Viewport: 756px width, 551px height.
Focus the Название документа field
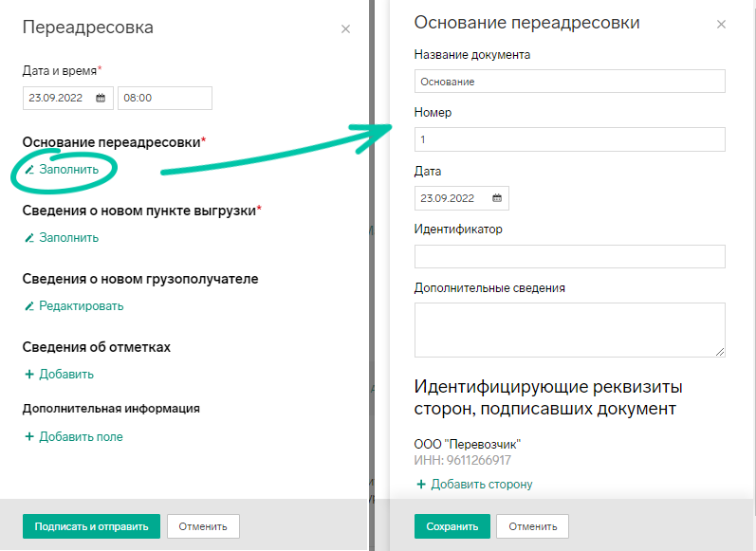[x=569, y=82]
